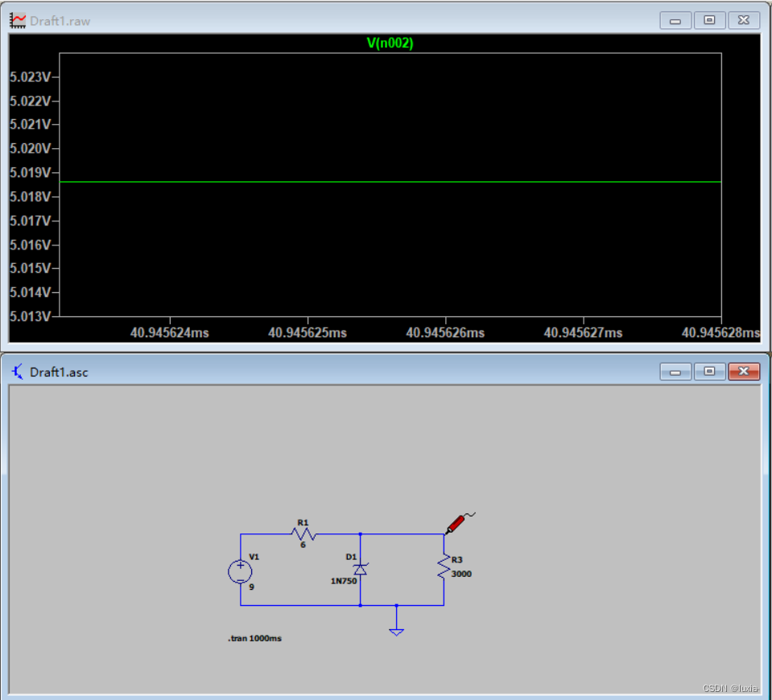Minimize the Draft1.asc window
Screen dimensions: 772x700
click(675, 372)
